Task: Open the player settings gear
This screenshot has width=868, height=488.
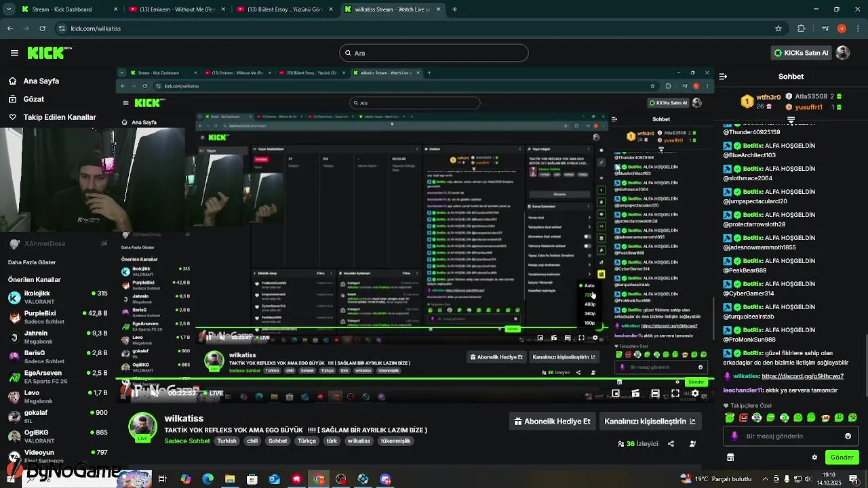Action: click(695, 393)
